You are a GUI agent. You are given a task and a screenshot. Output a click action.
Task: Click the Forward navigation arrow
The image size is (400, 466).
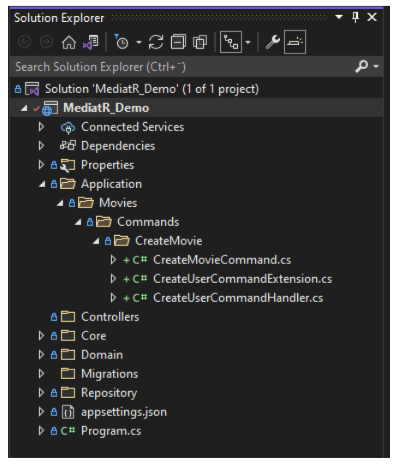tap(46, 42)
